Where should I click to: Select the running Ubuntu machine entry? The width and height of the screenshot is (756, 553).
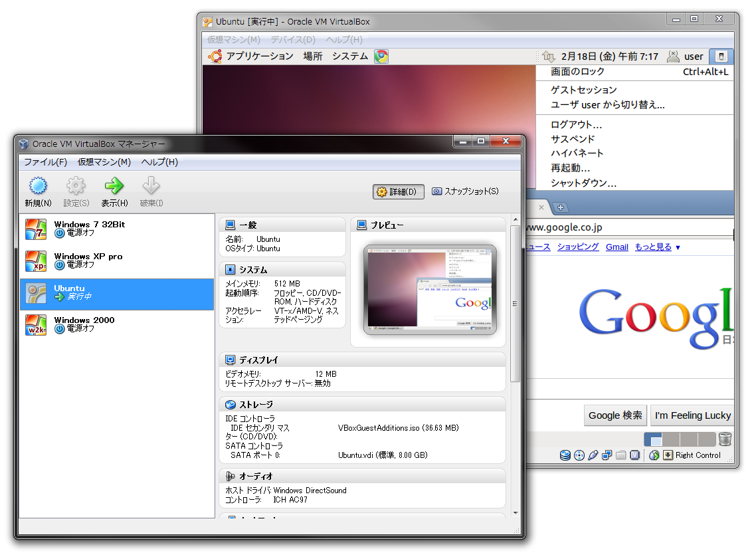pyautogui.click(x=117, y=293)
